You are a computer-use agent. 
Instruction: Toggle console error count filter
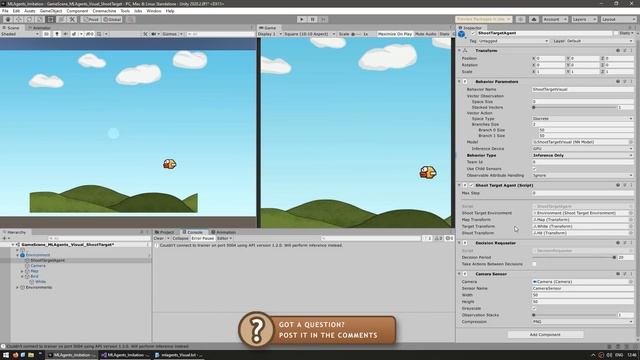pyautogui.click(x=449, y=238)
